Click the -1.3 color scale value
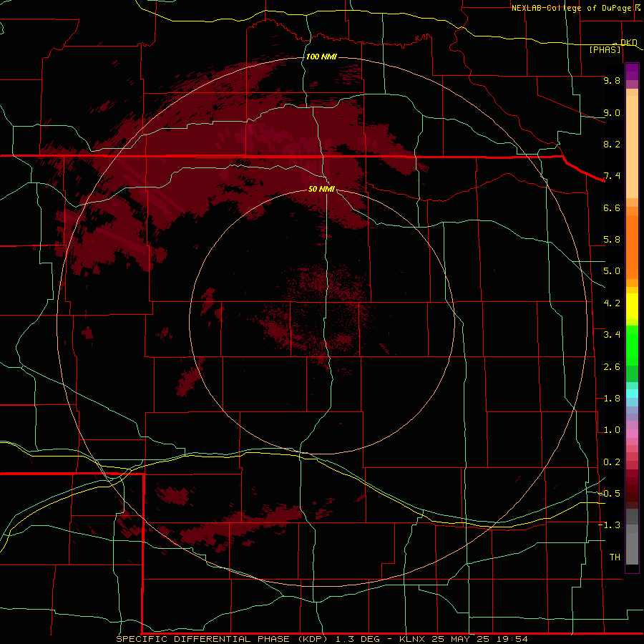This screenshot has width=644, height=644. coord(609,525)
